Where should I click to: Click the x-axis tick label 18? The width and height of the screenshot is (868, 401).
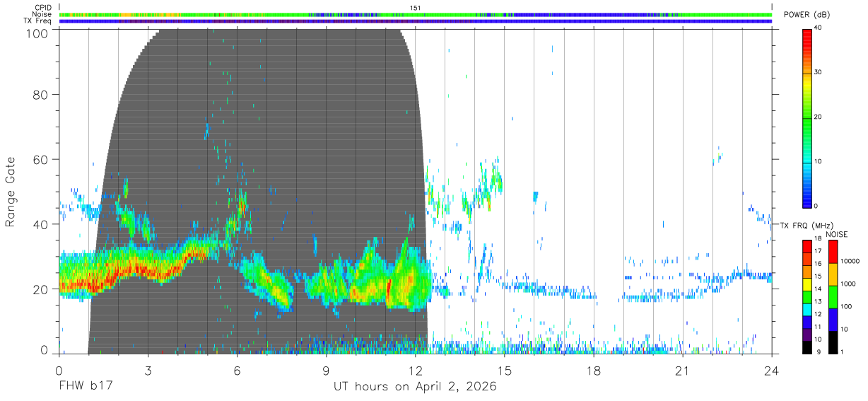click(593, 370)
